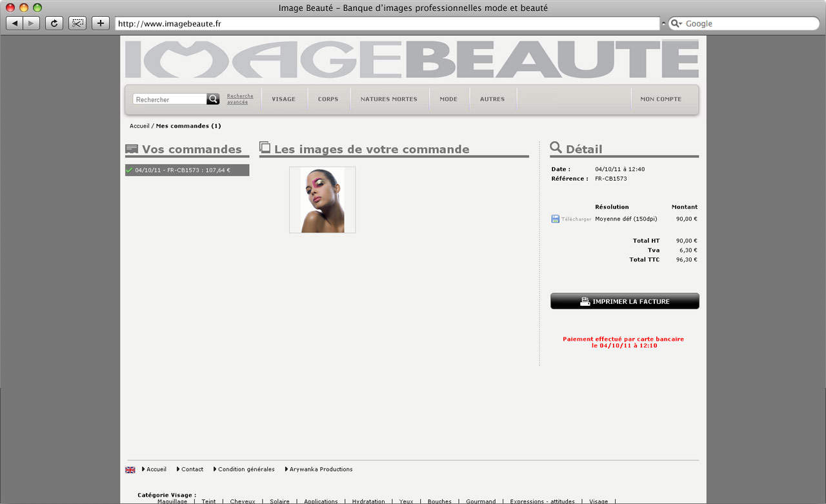Open the NATURES MORTES menu
The image size is (826, 504).
coord(389,99)
